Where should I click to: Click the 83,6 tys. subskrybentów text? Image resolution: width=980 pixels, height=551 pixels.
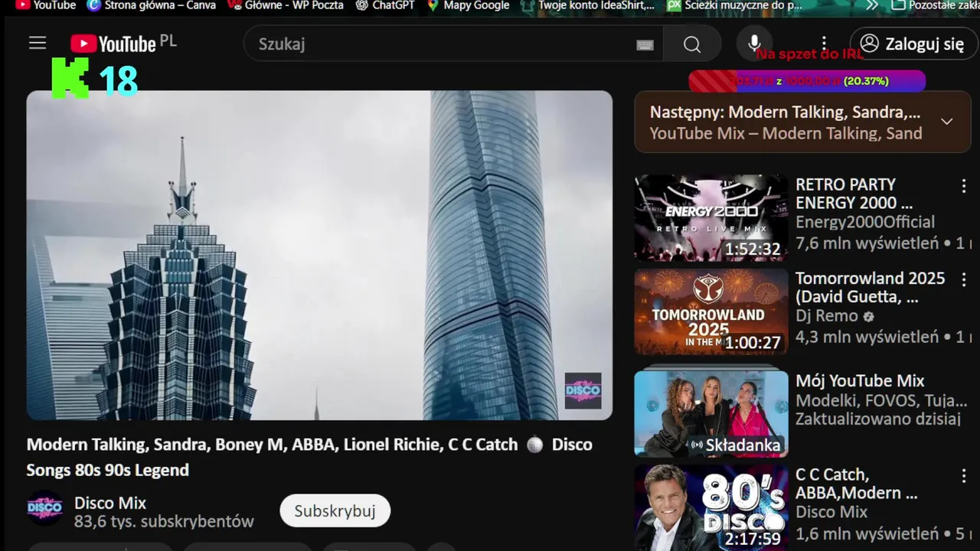[164, 522]
